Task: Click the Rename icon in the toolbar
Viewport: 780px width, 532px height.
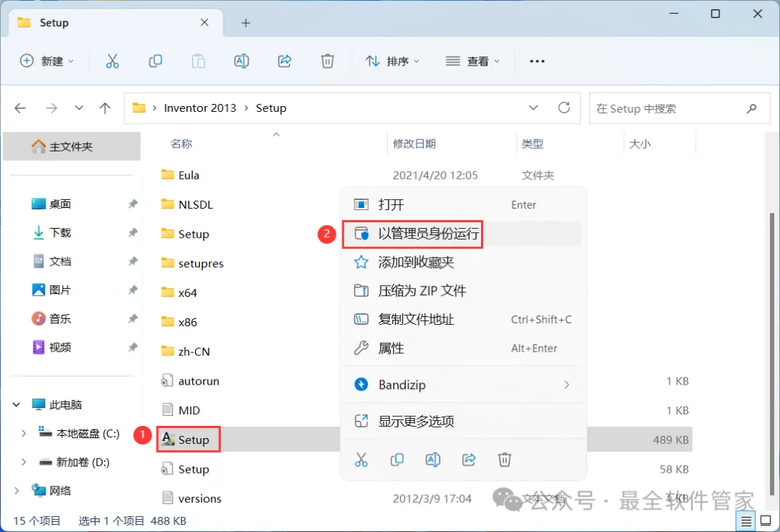Action: [x=241, y=61]
